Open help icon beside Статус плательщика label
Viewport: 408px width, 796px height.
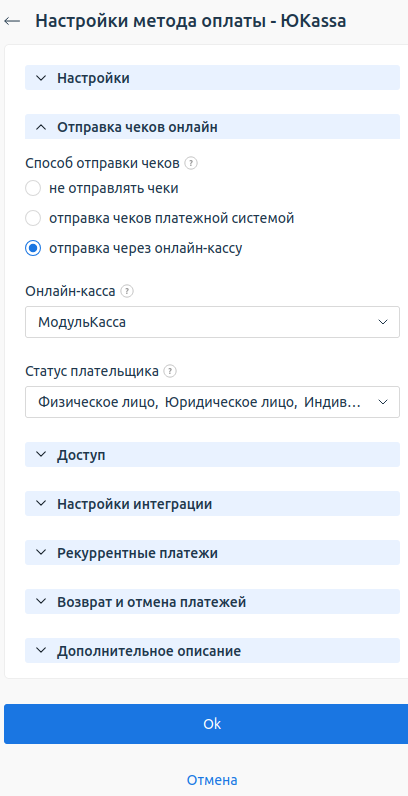(x=171, y=371)
